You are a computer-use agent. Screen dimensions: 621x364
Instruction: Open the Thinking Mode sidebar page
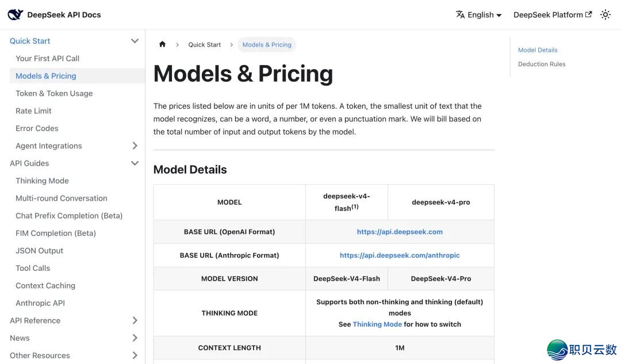coord(43,181)
